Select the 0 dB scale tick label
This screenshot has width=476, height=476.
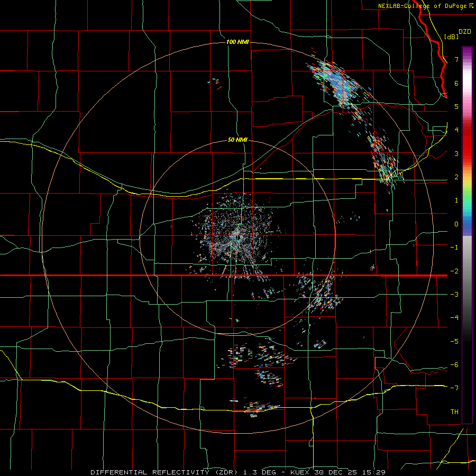456,224
